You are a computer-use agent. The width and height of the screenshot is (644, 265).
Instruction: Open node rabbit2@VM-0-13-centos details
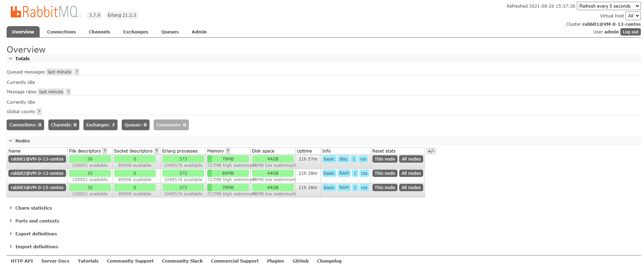(37, 173)
